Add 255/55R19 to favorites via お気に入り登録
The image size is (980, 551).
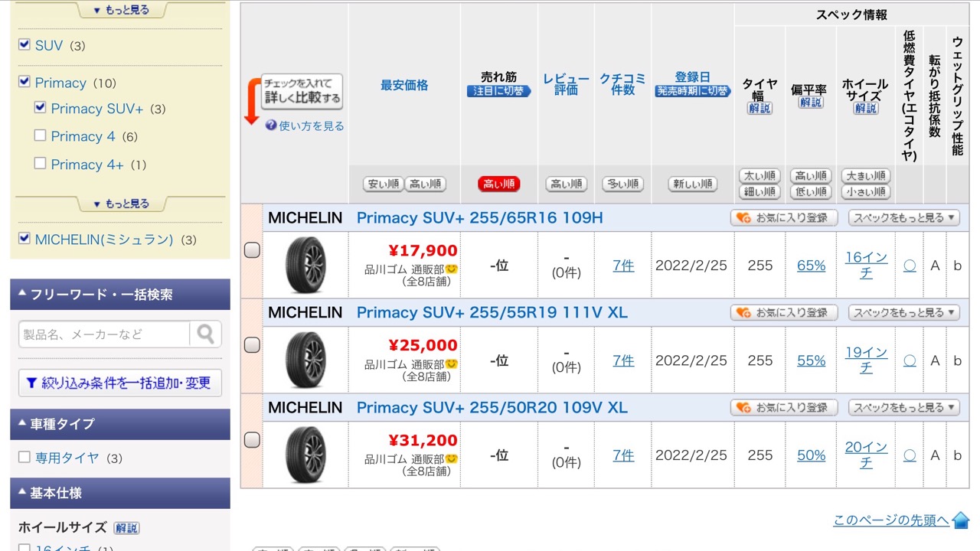click(x=784, y=313)
